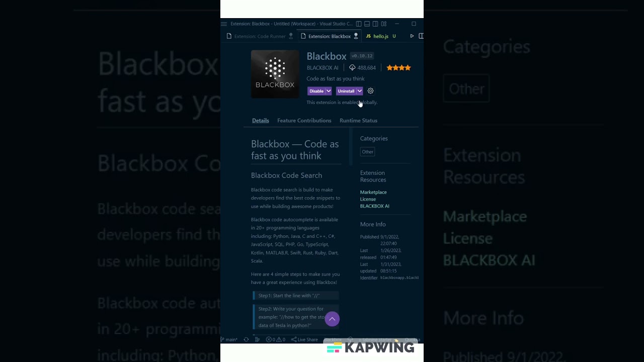Open the extension manage gear menu
The width and height of the screenshot is (644, 362).
coord(371,91)
